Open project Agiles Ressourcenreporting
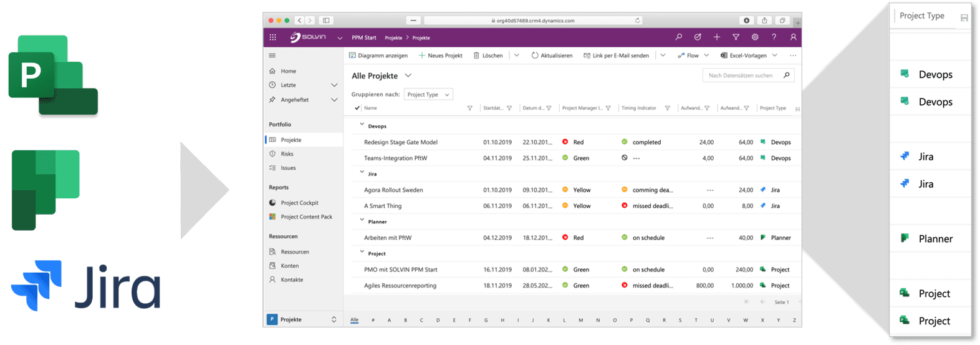The width and height of the screenshot is (980, 345). [x=400, y=286]
